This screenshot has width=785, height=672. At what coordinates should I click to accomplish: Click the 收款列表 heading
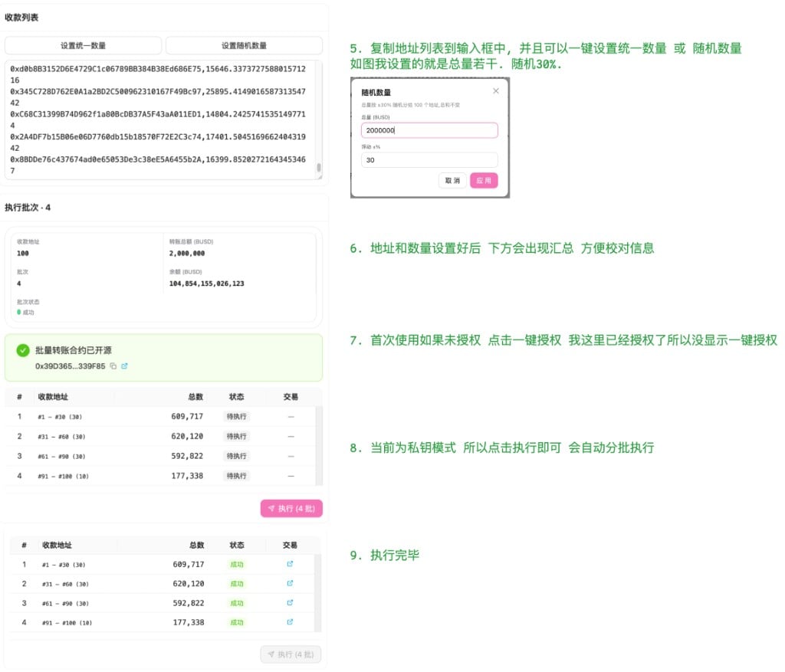click(21, 18)
